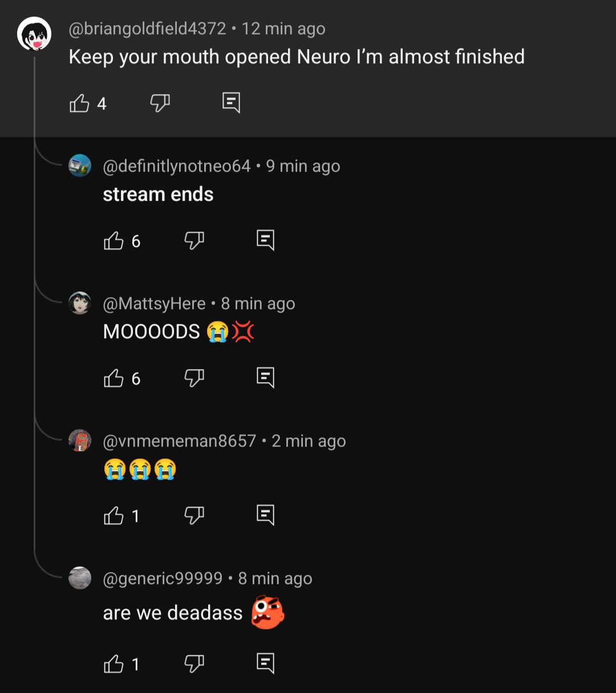Reply to @definitlynotneo64's comment
Image resolution: width=616 pixels, height=693 pixels.
click(x=265, y=240)
